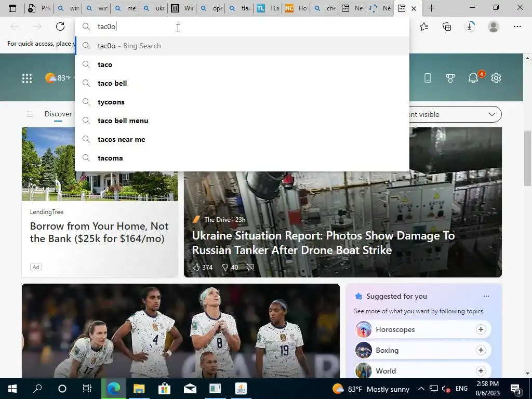Screen dimensions: 532x399
Task: Open Settings and more ellipsis menu
Action: (517, 26)
